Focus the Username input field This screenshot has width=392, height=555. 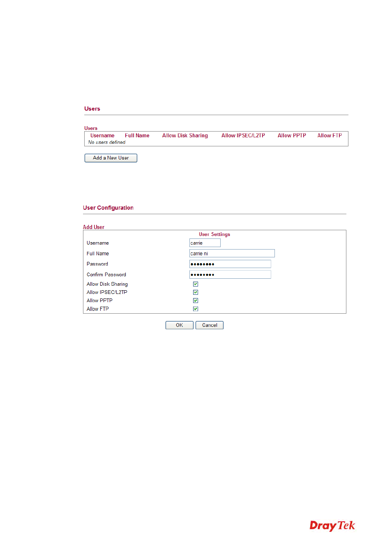coord(205,243)
